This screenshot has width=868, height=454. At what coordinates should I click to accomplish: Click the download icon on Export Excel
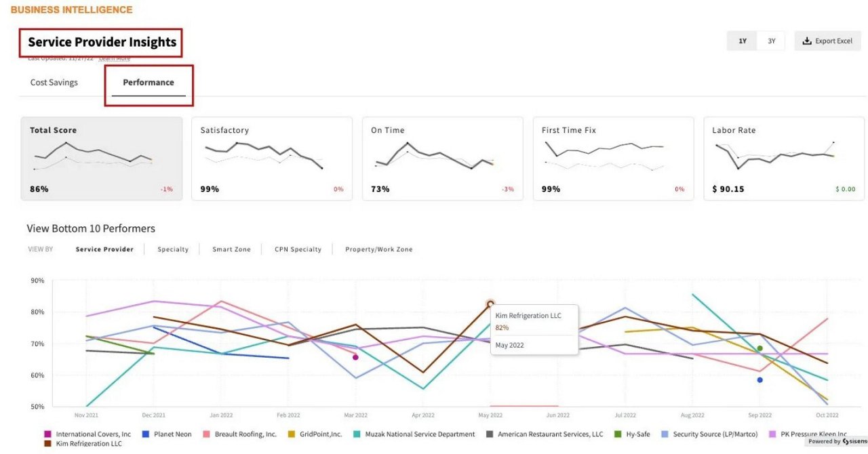806,41
